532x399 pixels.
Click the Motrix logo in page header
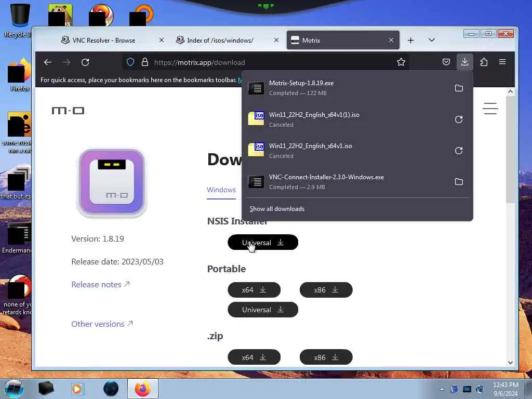68,111
